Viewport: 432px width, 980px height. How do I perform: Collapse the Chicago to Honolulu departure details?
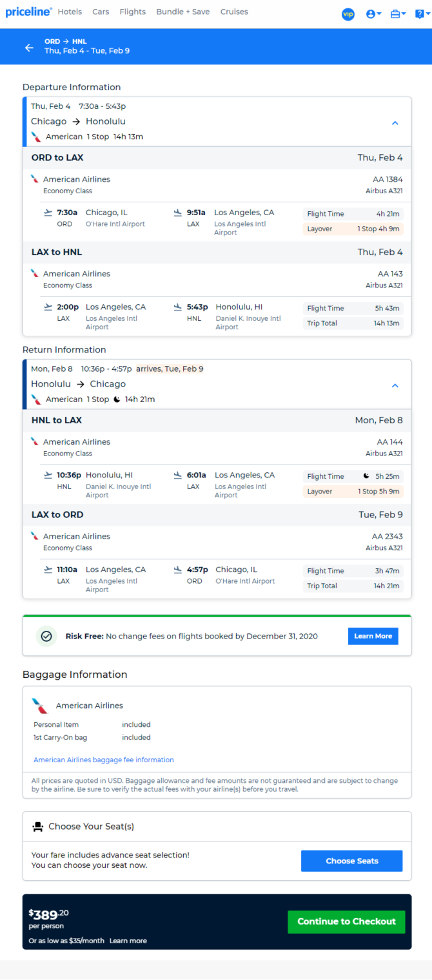coord(395,122)
